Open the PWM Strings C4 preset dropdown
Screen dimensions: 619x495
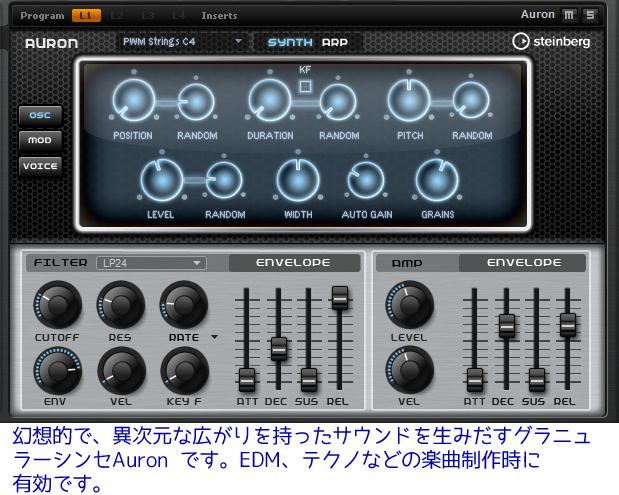(x=182, y=41)
